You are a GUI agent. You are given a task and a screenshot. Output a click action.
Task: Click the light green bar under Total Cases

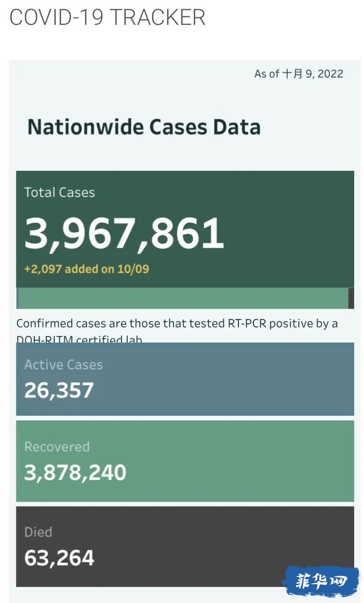point(183,298)
